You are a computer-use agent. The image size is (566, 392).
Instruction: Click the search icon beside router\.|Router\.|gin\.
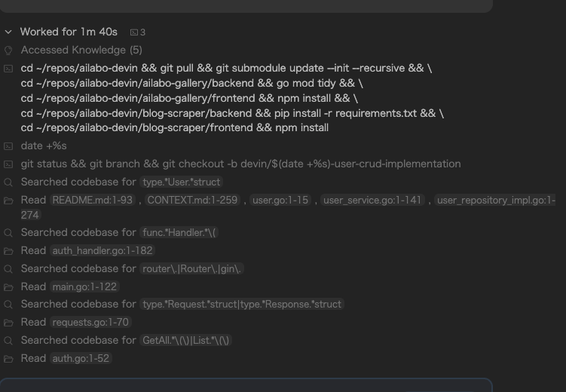8,269
